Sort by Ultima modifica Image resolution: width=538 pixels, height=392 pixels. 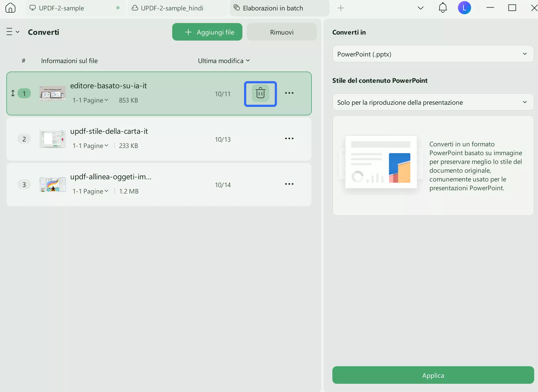point(224,61)
